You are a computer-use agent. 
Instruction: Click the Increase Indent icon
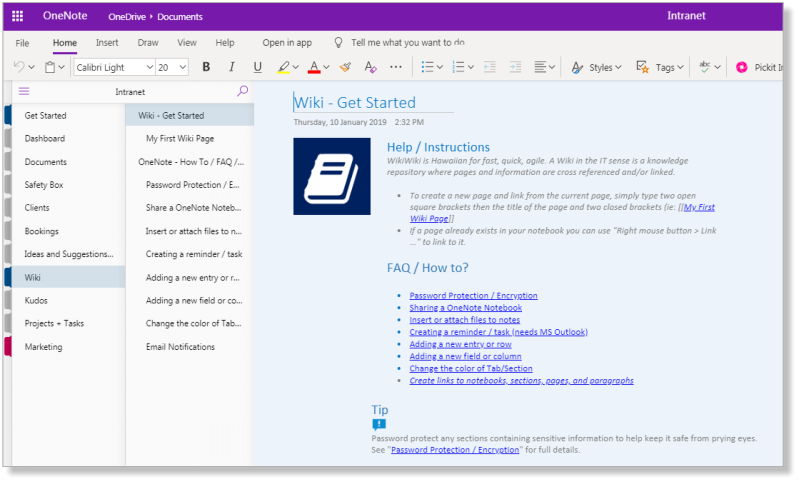515,67
